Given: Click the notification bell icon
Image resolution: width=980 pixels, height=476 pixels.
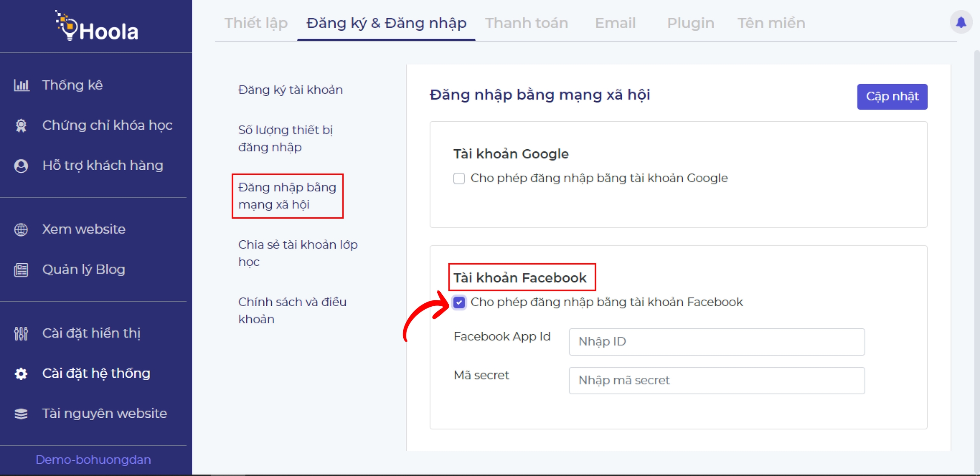Looking at the screenshot, I should tap(961, 22).
